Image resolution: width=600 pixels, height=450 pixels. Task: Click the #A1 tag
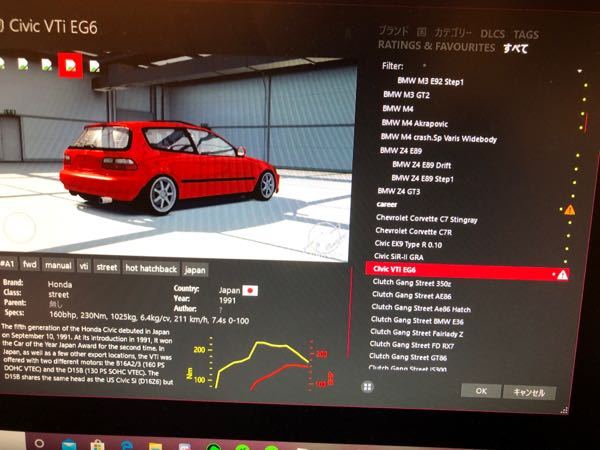point(7,264)
